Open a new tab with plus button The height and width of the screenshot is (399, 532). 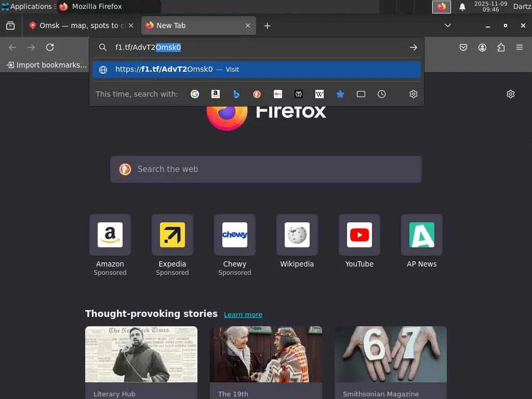coord(268,26)
